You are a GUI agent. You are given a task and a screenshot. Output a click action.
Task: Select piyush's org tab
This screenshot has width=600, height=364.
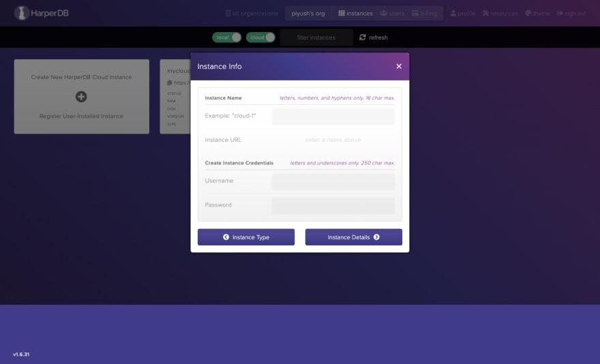click(308, 14)
